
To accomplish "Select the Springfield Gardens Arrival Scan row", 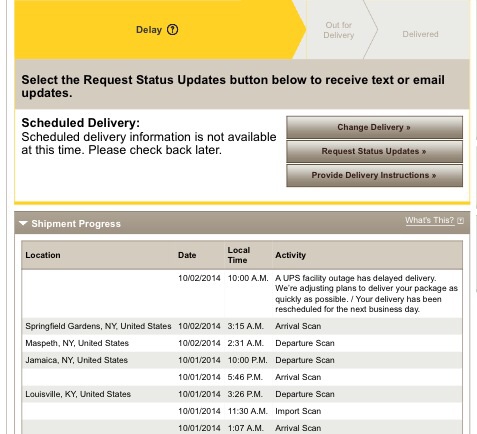I will 242,326.
